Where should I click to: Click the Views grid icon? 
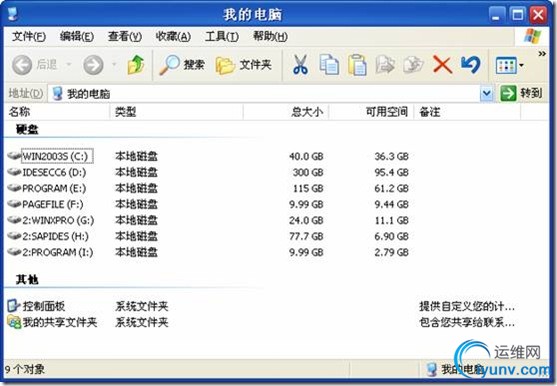click(x=506, y=65)
